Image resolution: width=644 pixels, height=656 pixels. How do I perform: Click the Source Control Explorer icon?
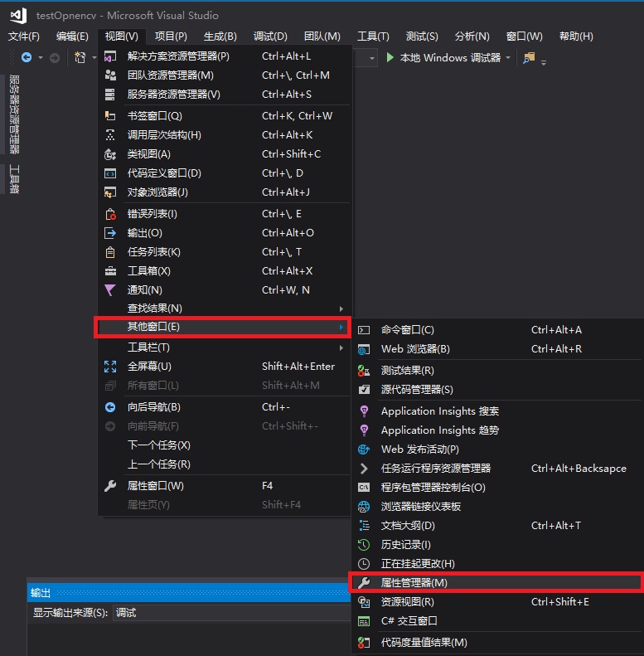point(364,390)
